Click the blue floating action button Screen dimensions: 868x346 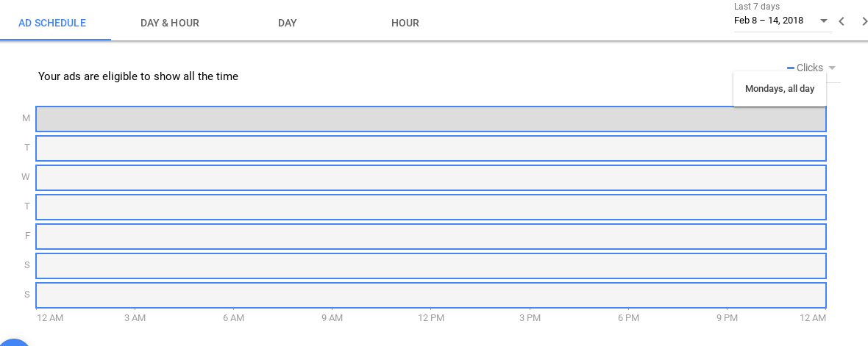[x=13, y=342]
